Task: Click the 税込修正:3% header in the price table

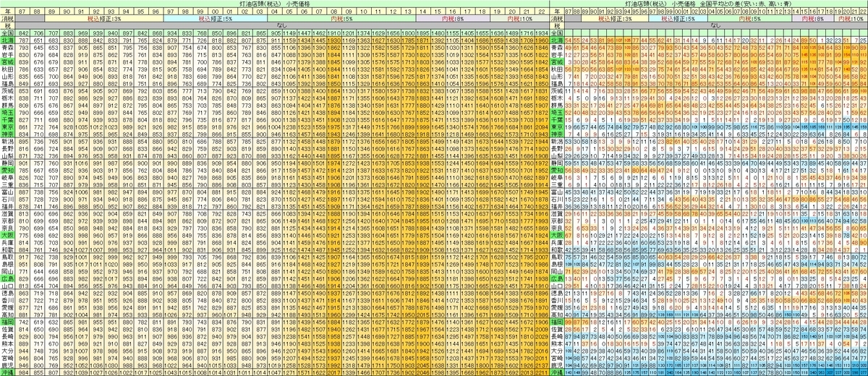Action: click(105, 18)
